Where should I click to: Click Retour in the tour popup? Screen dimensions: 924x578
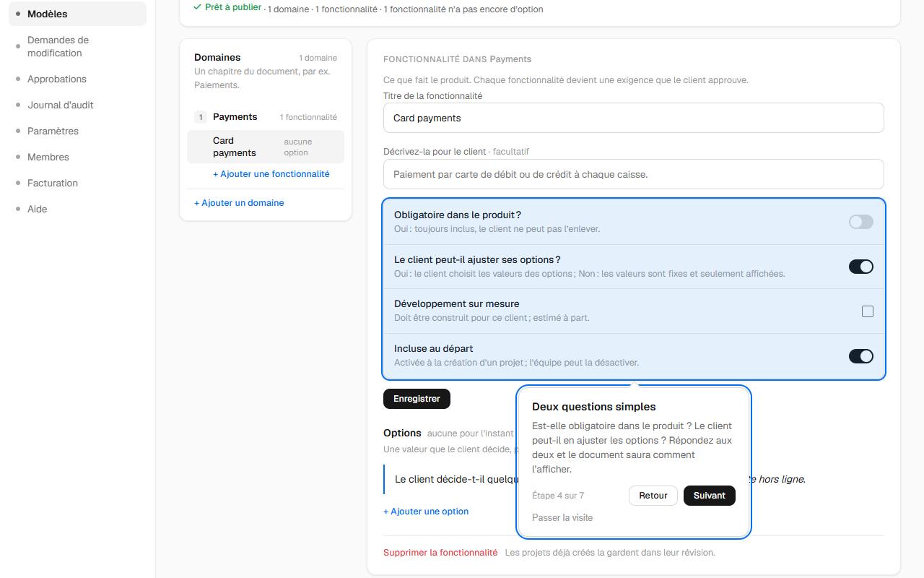[653, 496]
